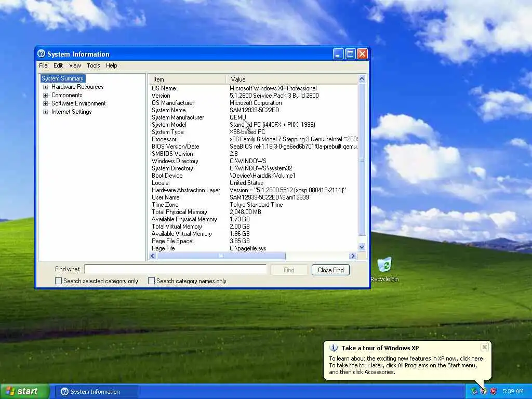
Task: Select the System Name row
Action: 253,110
